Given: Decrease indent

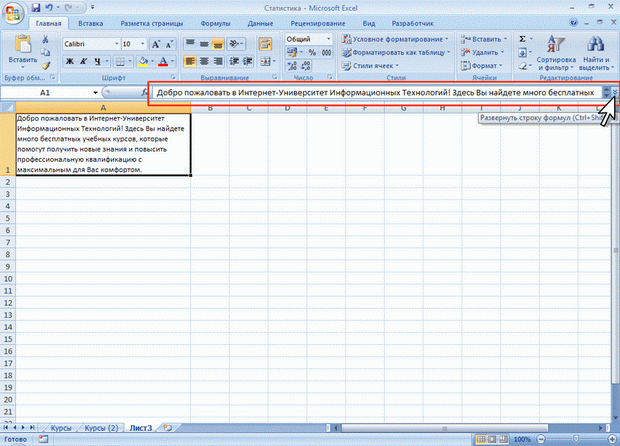Looking at the screenshot, I should pos(234,61).
